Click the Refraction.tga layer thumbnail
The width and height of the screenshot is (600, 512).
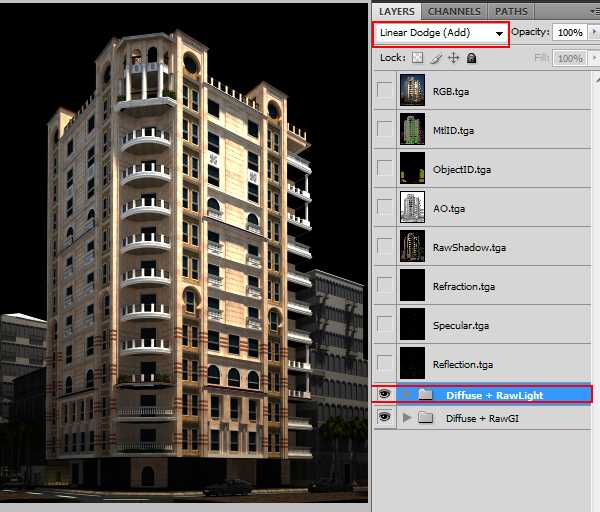point(412,285)
